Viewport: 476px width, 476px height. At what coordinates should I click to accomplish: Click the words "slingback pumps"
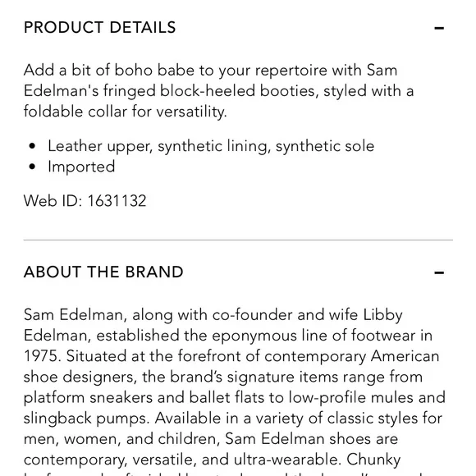click(86, 419)
